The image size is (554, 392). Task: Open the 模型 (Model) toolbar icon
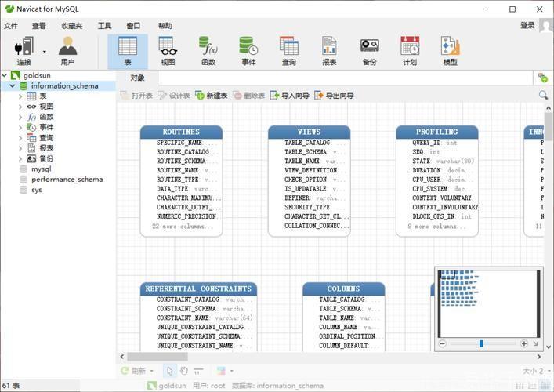point(450,51)
